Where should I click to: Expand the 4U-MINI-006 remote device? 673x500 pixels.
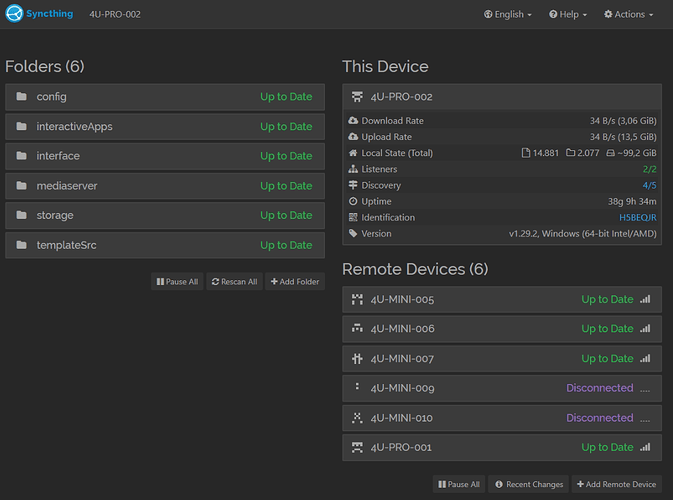coord(502,329)
